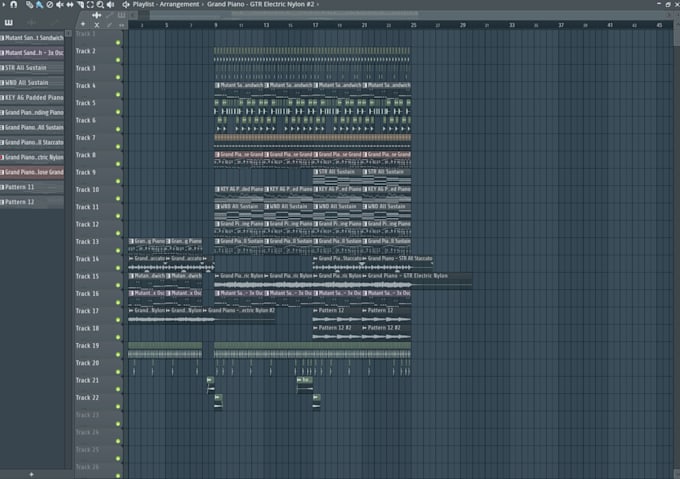Open the Grand Piano GTR Electric Nylon #2 picker
Screen dimensions: 680x479
tap(260, 4)
